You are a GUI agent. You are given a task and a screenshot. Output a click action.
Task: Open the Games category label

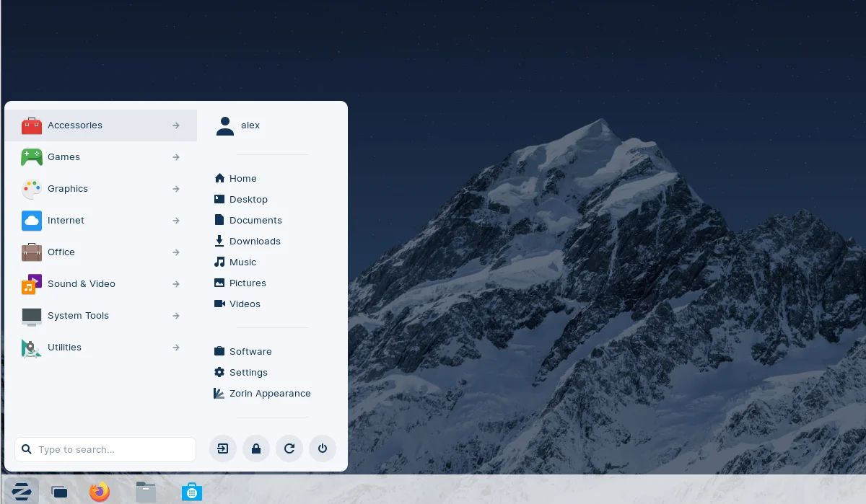click(64, 157)
